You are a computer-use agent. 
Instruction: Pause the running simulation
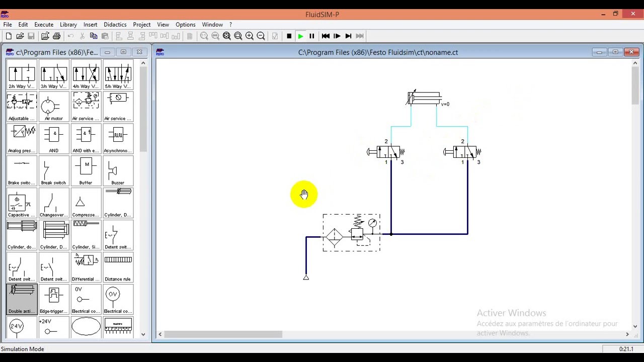pyautogui.click(x=311, y=36)
